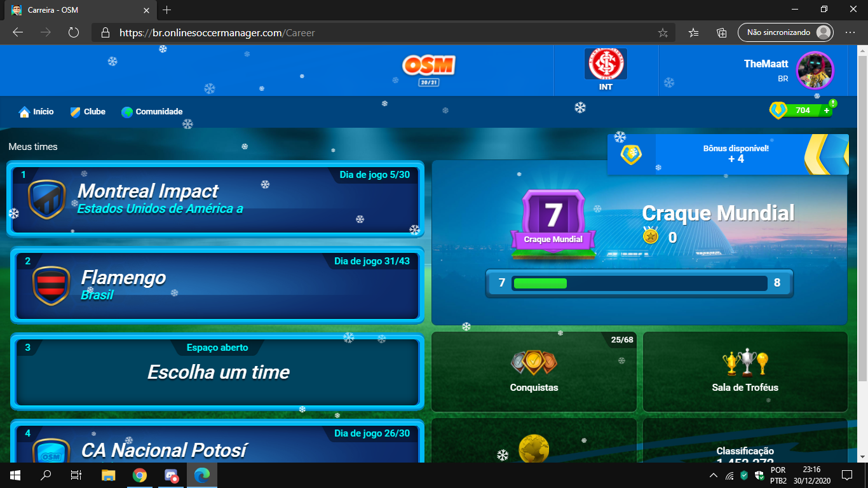868x488 pixels.
Task: Claim the Bônus disponível banner
Action: coord(728,154)
